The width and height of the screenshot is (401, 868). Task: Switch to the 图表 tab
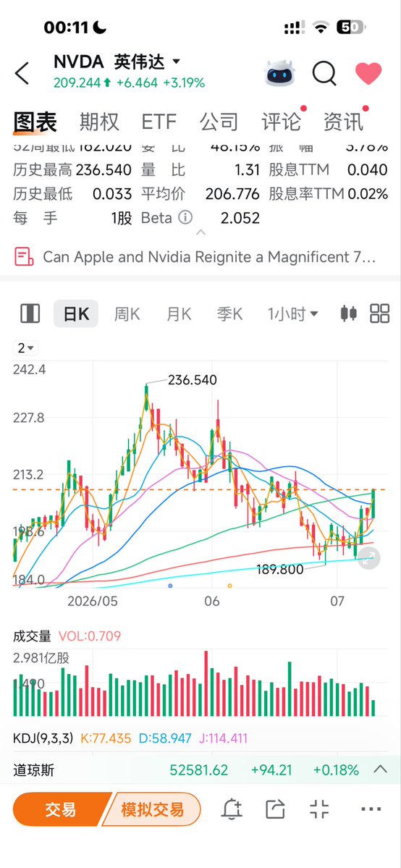35,122
